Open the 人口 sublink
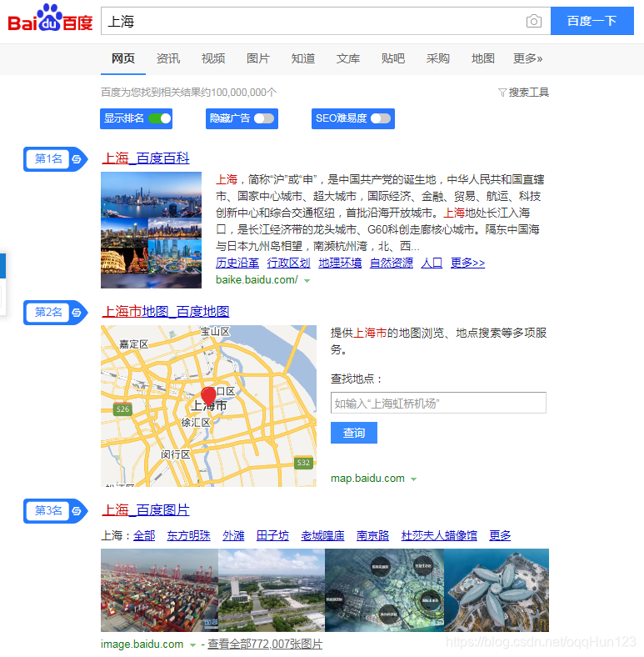This screenshot has height=657, width=644. [432, 263]
